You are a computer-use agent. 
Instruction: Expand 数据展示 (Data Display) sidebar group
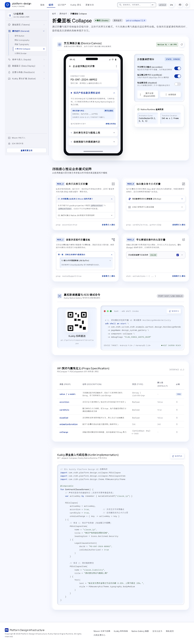pos(27,66)
